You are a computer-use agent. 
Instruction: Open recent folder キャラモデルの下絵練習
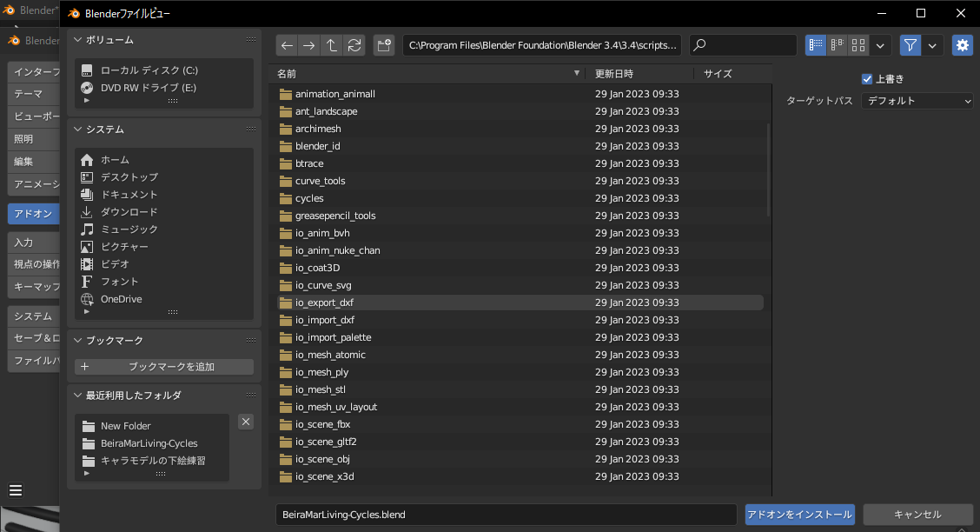152,461
